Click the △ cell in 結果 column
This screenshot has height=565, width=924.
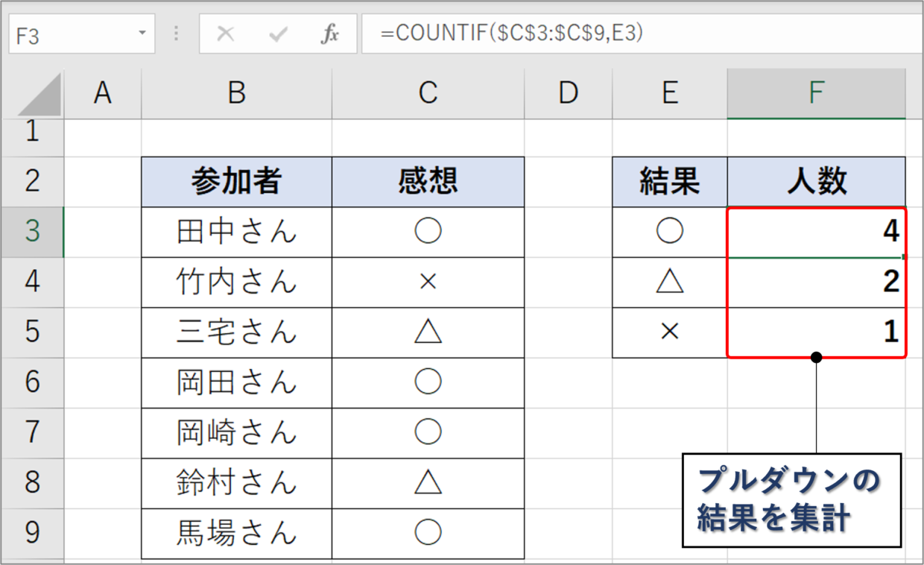pyautogui.click(x=670, y=282)
